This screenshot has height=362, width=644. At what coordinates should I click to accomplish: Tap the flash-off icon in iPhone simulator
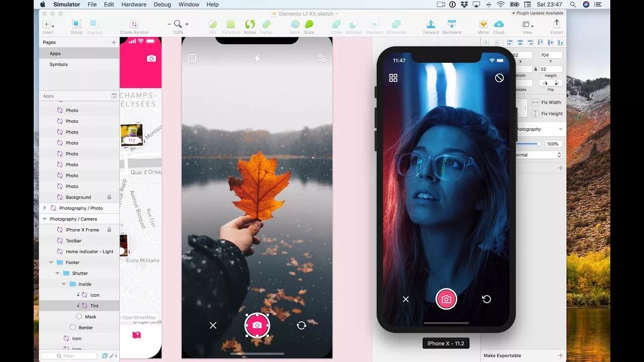pos(499,78)
